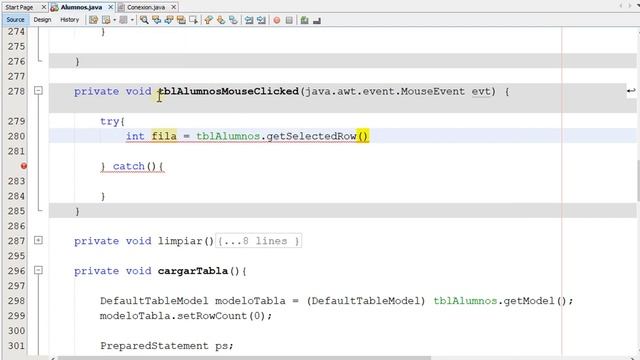This screenshot has height=360, width=640.
Task: Click the 'evt' parameter name on line 278
Action: [x=481, y=91]
